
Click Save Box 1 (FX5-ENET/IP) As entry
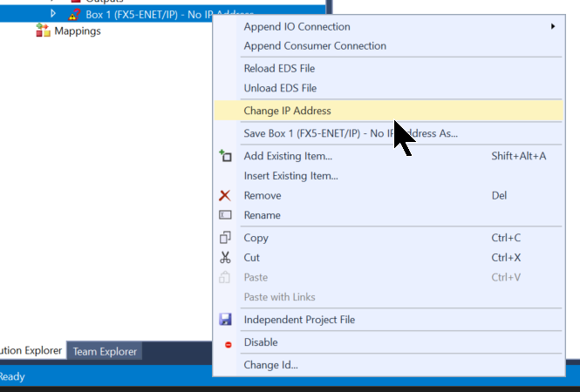(x=350, y=133)
